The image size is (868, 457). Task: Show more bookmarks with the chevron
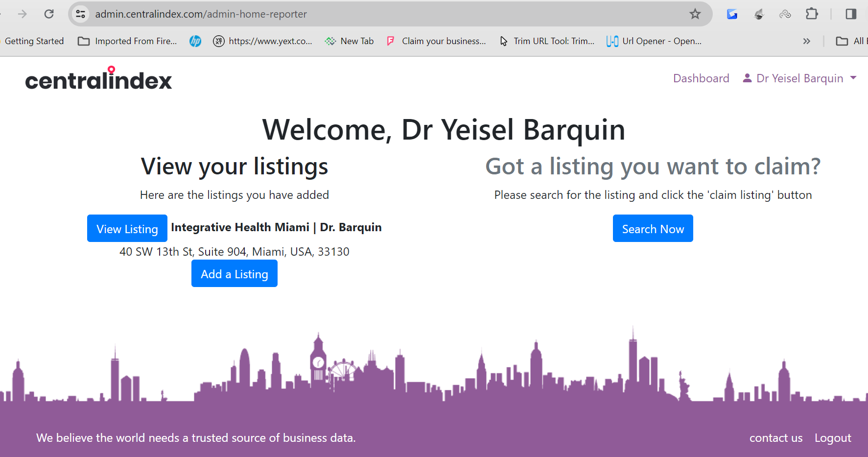(x=807, y=41)
